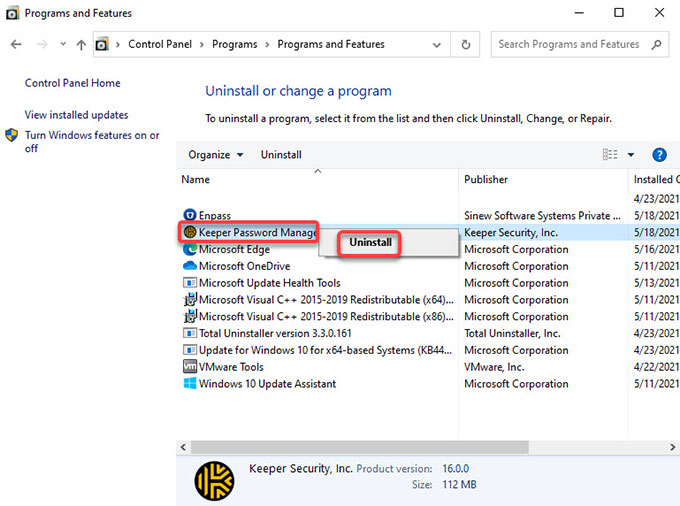This screenshot has width=680, height=506.
Task: Open Programs breadcrumb
Action: coord(235,44)
